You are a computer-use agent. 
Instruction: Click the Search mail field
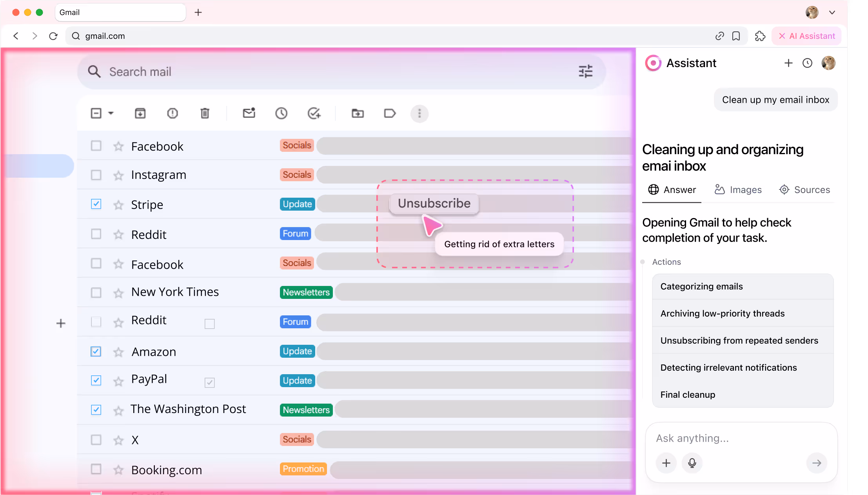pos(341,72)
